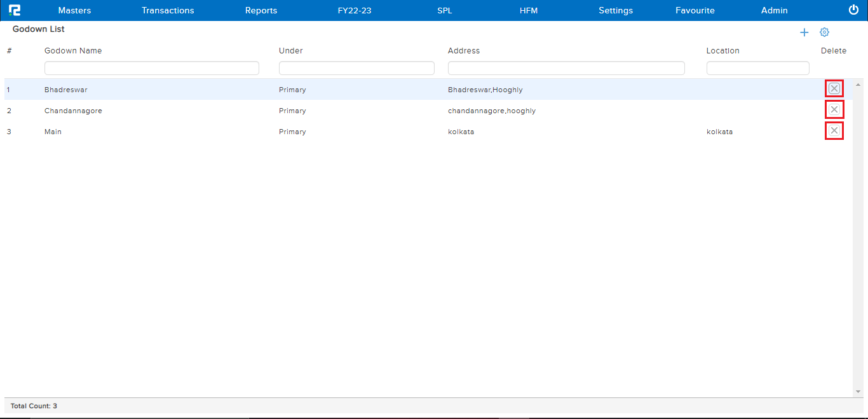Sort by the Godown Name column header
868x419 pixels.
(73, 51)
